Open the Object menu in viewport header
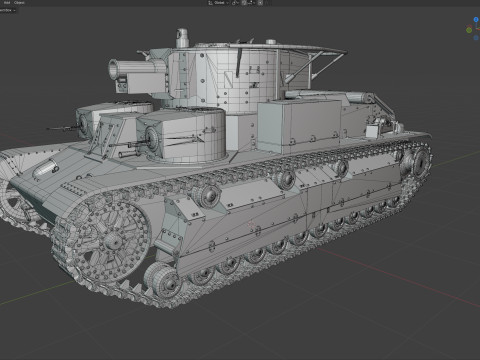This screenshot has width=480, height=360. pyautogui.click(x=19, y=2)
